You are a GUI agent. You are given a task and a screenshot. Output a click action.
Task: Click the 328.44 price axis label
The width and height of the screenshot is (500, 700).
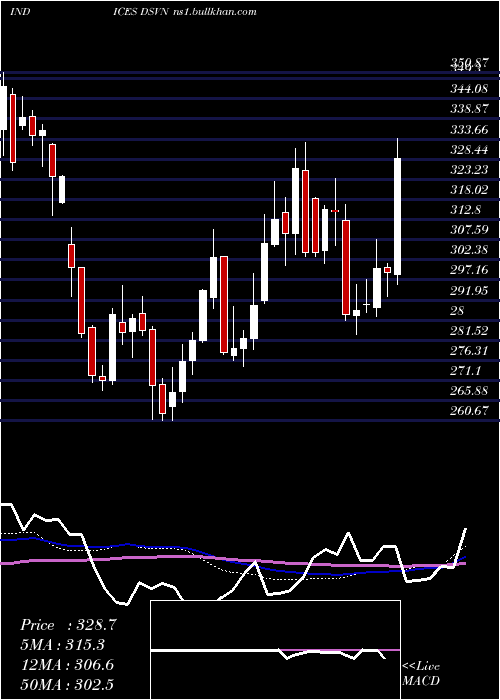tap(469, 150)
